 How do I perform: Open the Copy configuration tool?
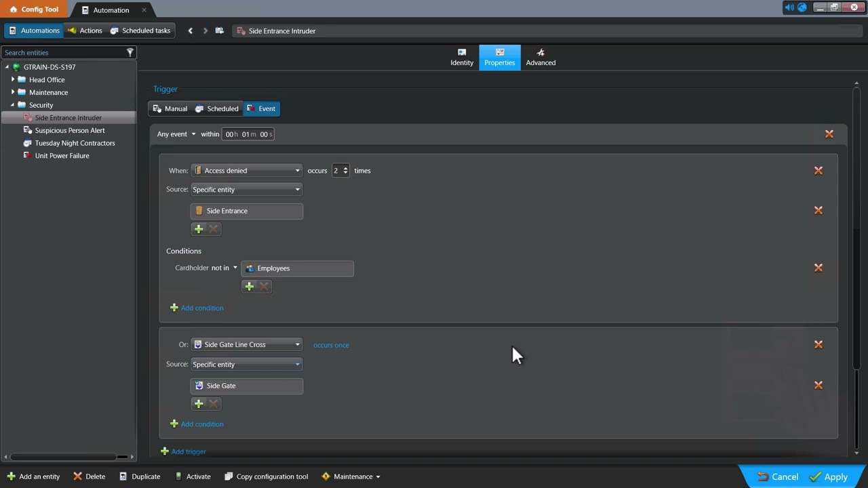pyautogui.click(x=266, y=476)
